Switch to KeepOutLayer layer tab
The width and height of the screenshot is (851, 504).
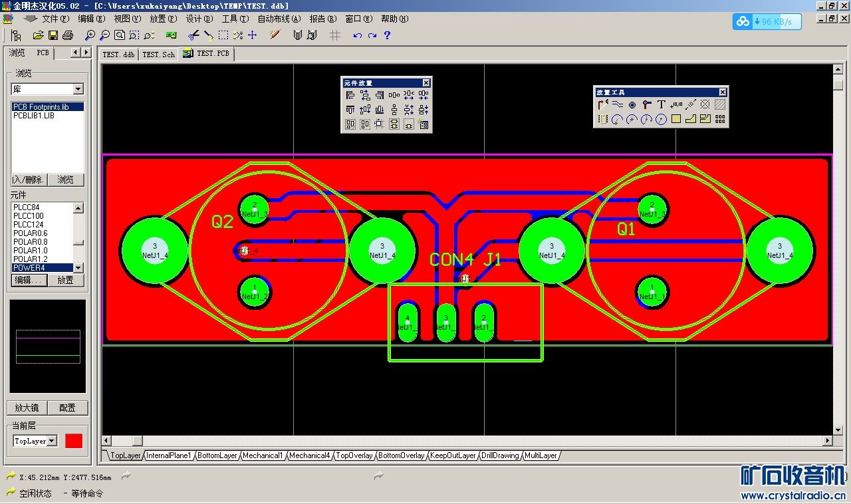(453, 455)
